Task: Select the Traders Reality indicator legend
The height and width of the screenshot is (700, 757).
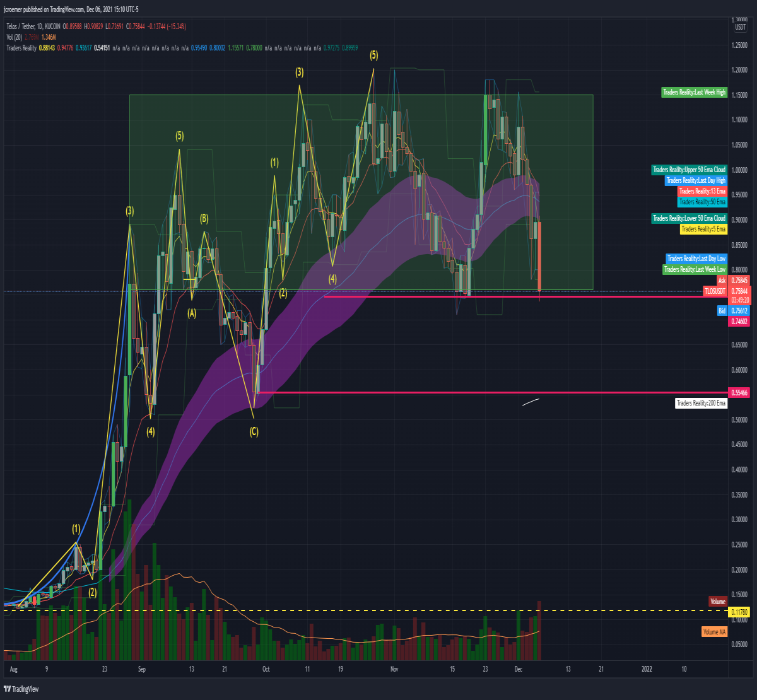Action: [x=21, y=47]
